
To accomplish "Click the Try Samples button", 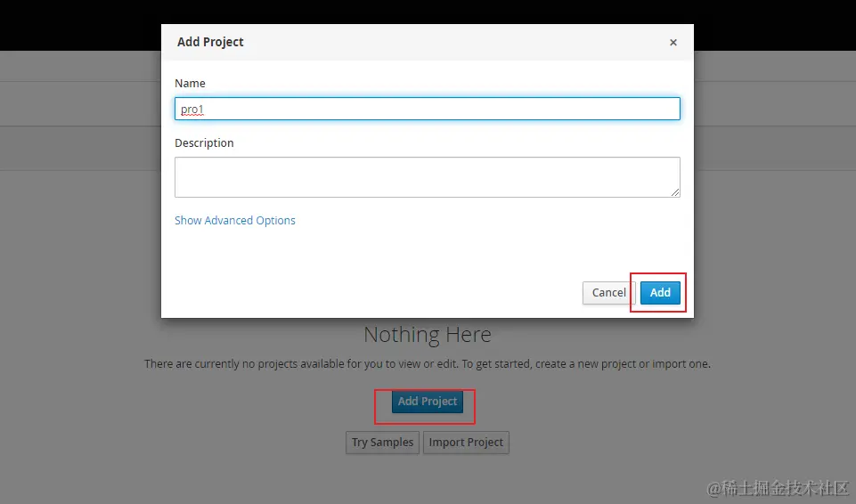I will (382, 443).
